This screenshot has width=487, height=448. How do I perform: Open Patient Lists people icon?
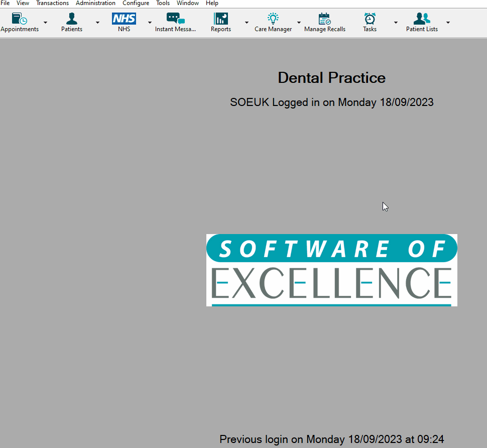point(422,19)
